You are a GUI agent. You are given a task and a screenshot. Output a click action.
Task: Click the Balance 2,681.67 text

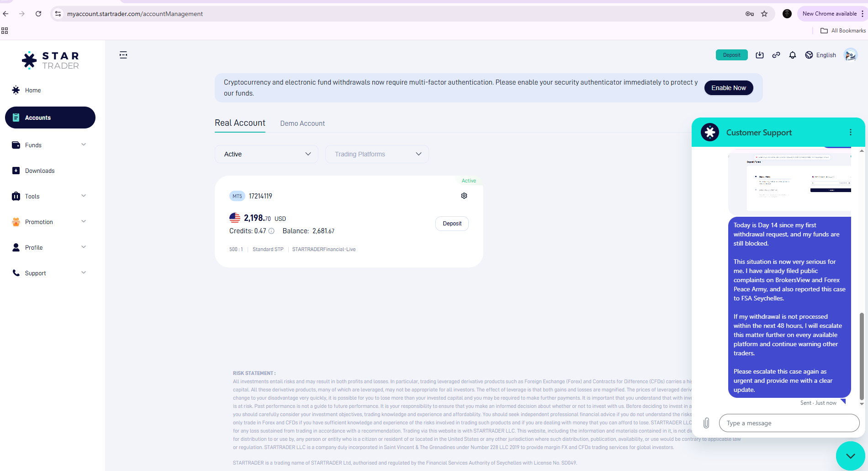coord(308,231)
